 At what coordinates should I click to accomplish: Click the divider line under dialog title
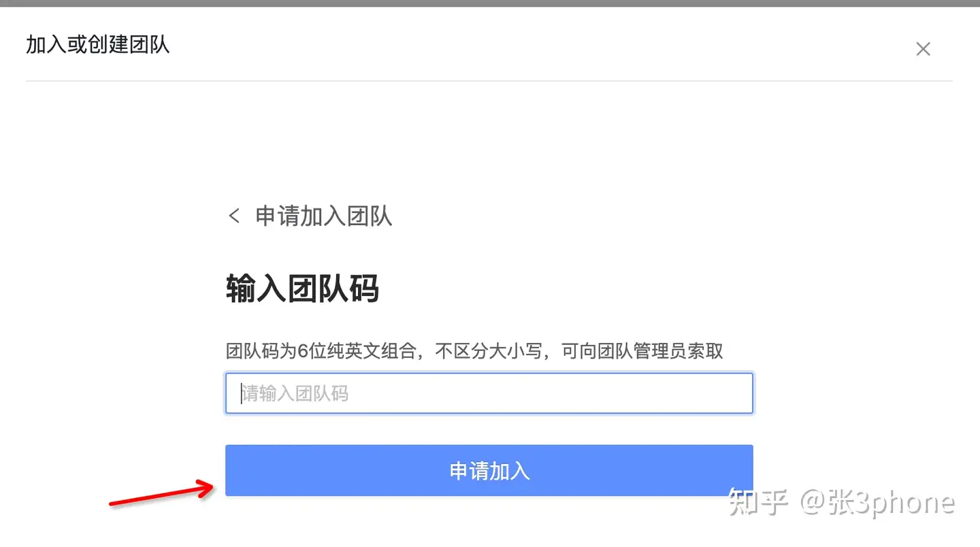(x=489, y=81)
